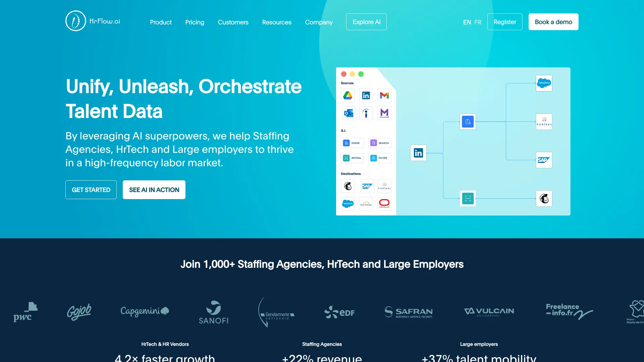This screenshot has width=644, height=362.
Task: Navigate to Customers section
Action: [x=233, y=22]
